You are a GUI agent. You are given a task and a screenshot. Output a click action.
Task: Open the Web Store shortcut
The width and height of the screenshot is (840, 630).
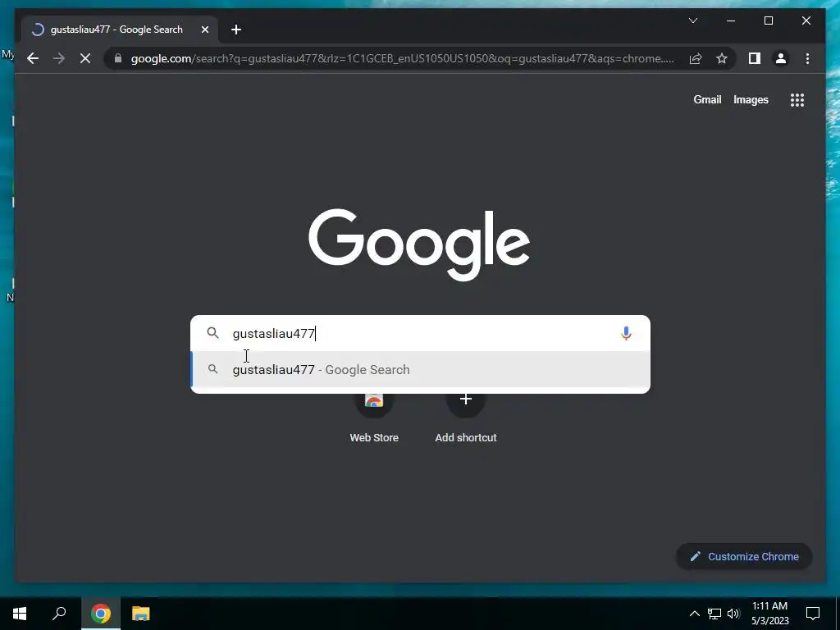point(374,418)
